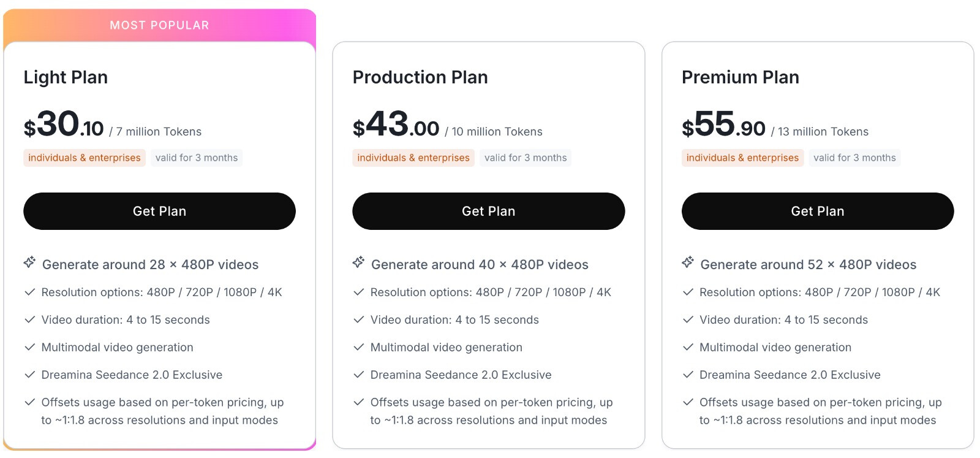Click the Get Plan button for Production Plan

tap(488, 211)
